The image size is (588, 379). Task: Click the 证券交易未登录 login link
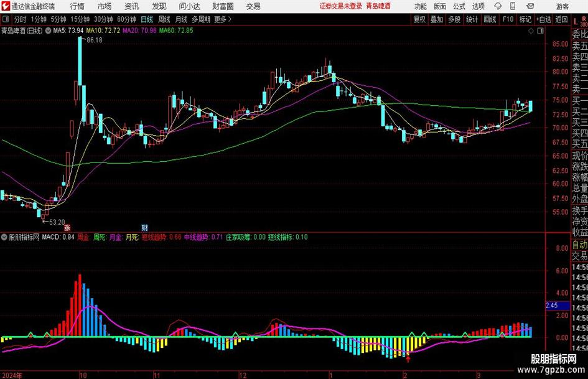[341, 6]
